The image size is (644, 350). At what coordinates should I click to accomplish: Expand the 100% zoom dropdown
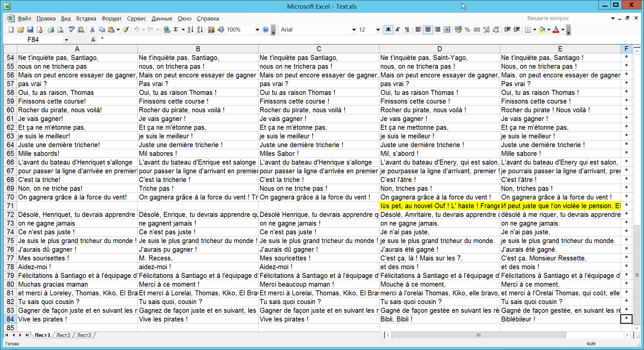click(x=257, y=30)
